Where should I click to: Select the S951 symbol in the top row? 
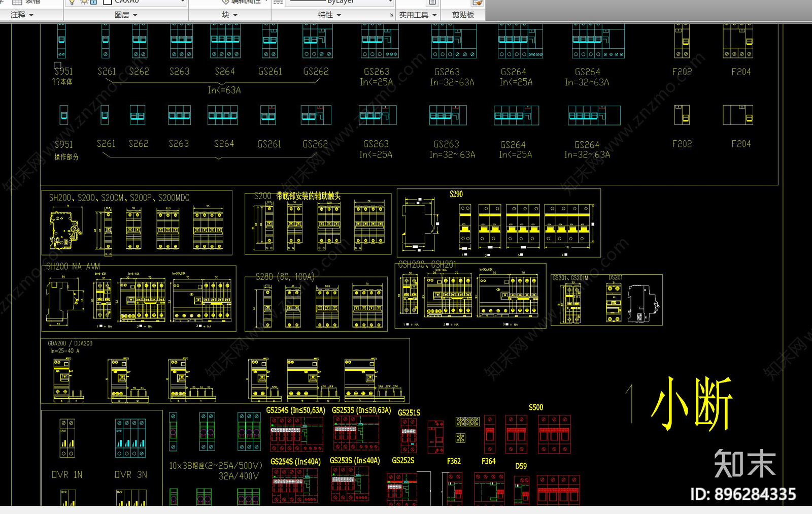pyautogui.click(x=61, y=41)
